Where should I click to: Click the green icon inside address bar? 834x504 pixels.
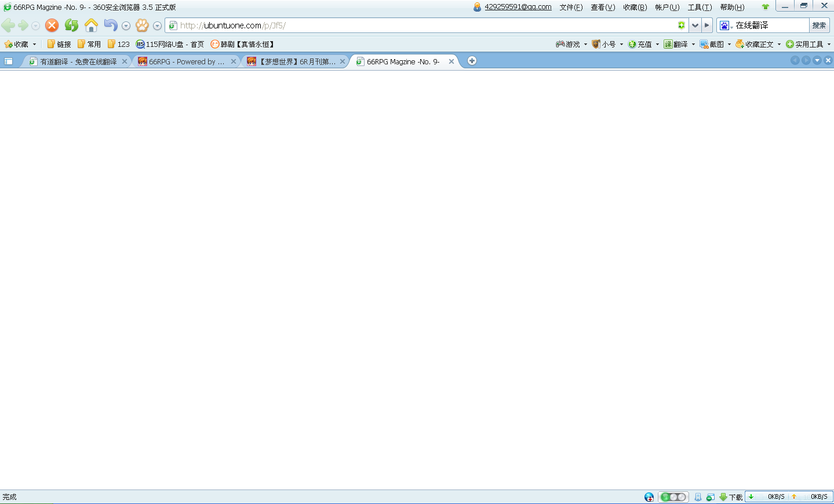682,25
